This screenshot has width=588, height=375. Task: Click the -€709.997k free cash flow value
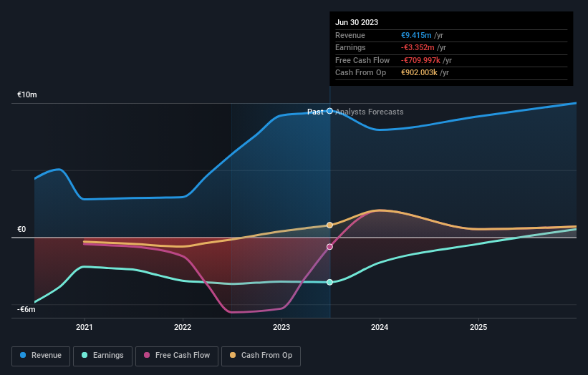coord(420,60)
